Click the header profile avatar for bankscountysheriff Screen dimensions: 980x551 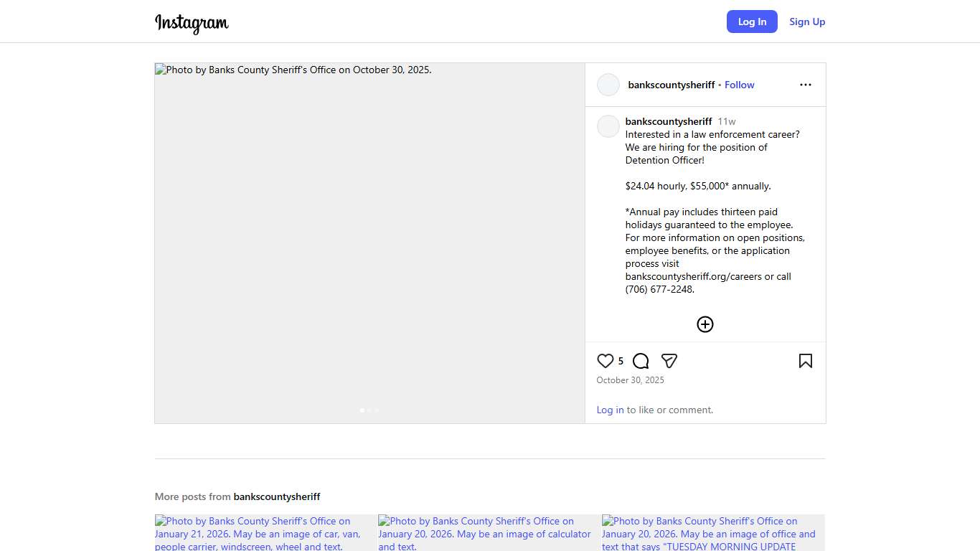(x=608, y=85)
